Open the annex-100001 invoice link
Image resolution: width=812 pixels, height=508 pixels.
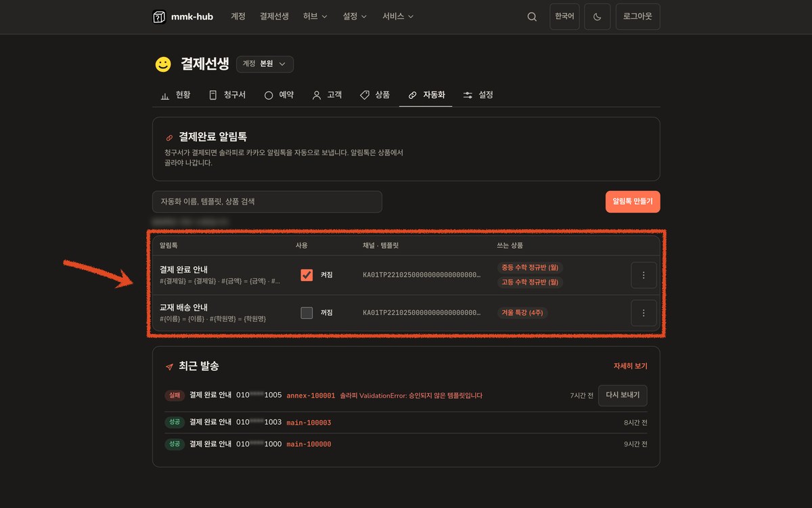pos(311,396)
